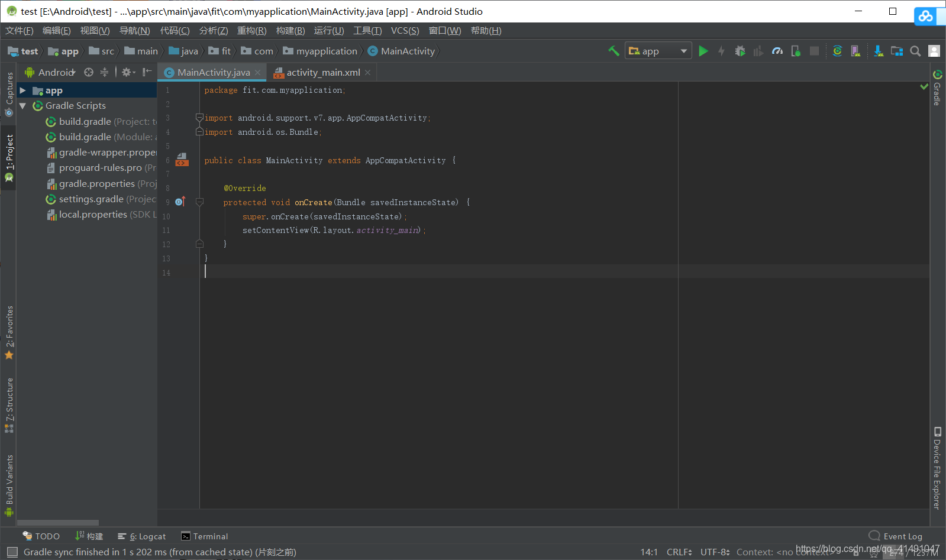Open the 视图(V) menu

(95, 31)
